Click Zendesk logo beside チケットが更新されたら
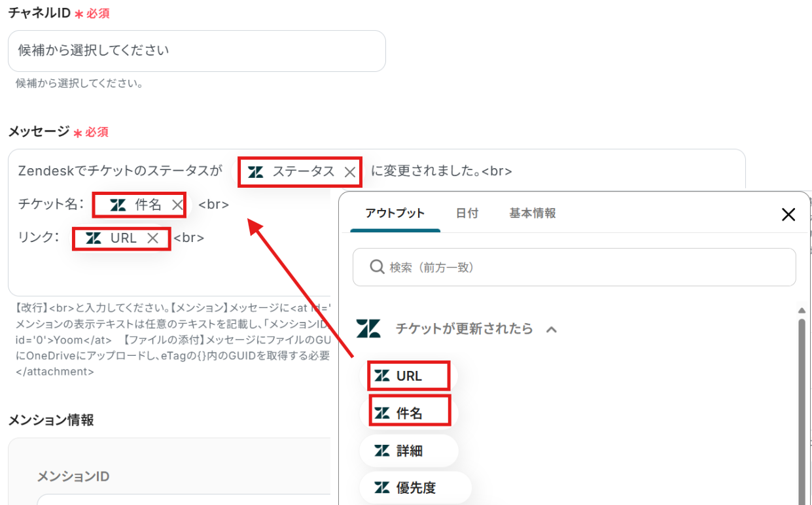The width and height of the screenshot is (812, 505). pos(368,328)
